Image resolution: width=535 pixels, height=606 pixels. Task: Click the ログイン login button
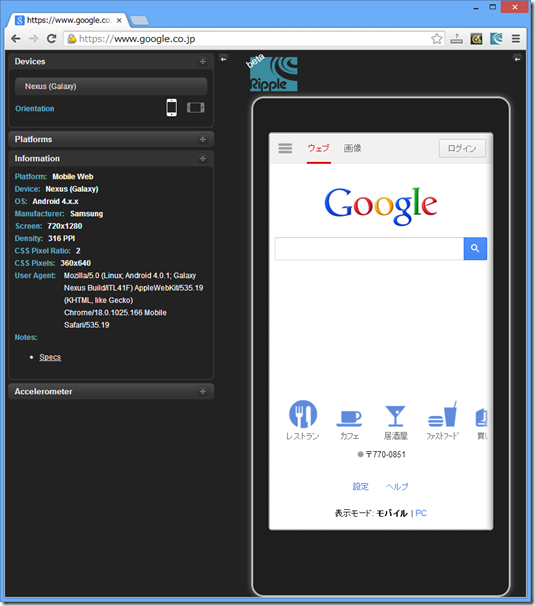462,148
